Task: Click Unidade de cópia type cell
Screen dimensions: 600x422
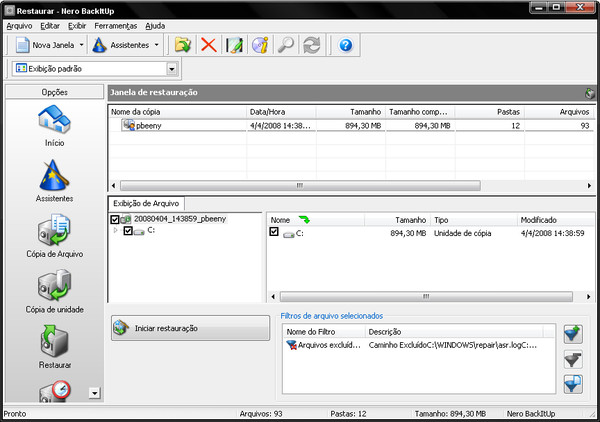Action: pos(462,233)
